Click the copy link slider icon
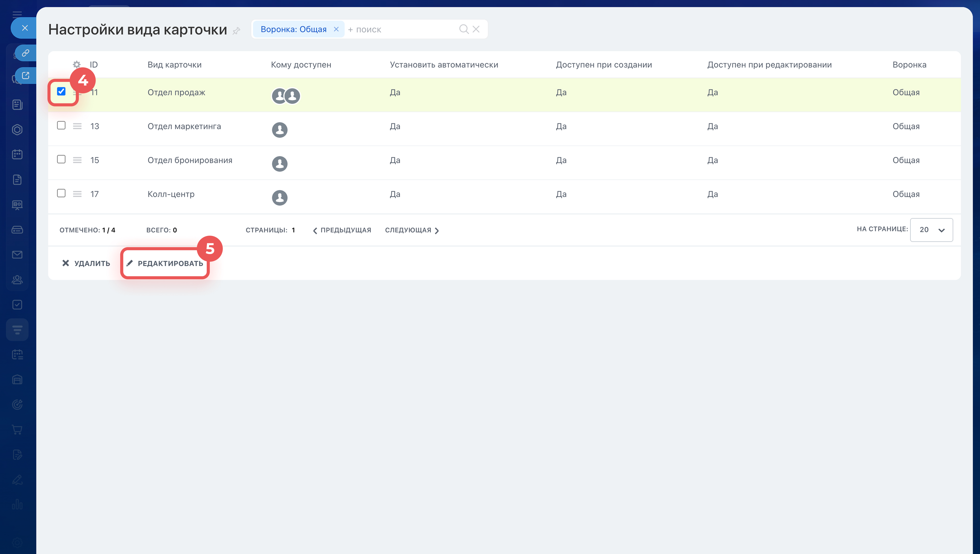The height and width of the screenshot is (554, 980). pos(26,53)
